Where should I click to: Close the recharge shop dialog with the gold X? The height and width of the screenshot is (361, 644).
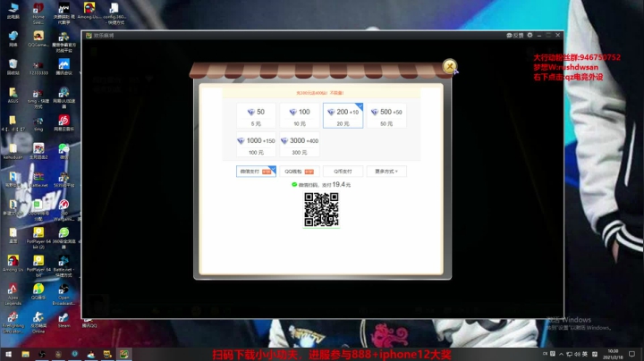tap(450, 66)
